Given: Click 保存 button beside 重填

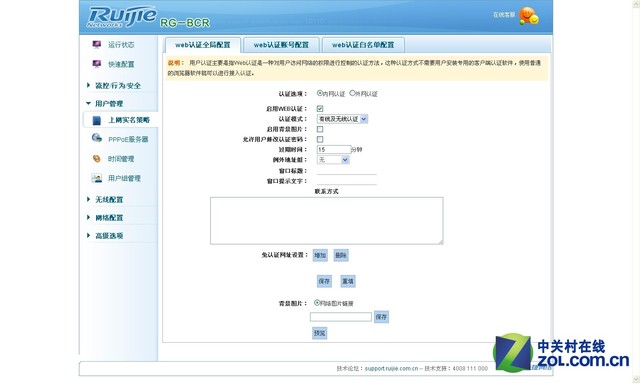Looking at the screenshot, I should point(324,281).
